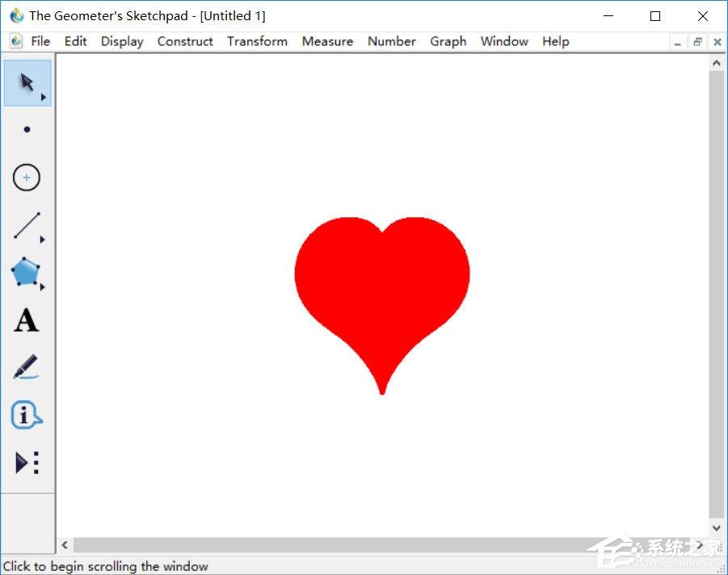Expand the Arrow tool flyout triangle
This screenshot has height=575, width=728.
(44, 97)
